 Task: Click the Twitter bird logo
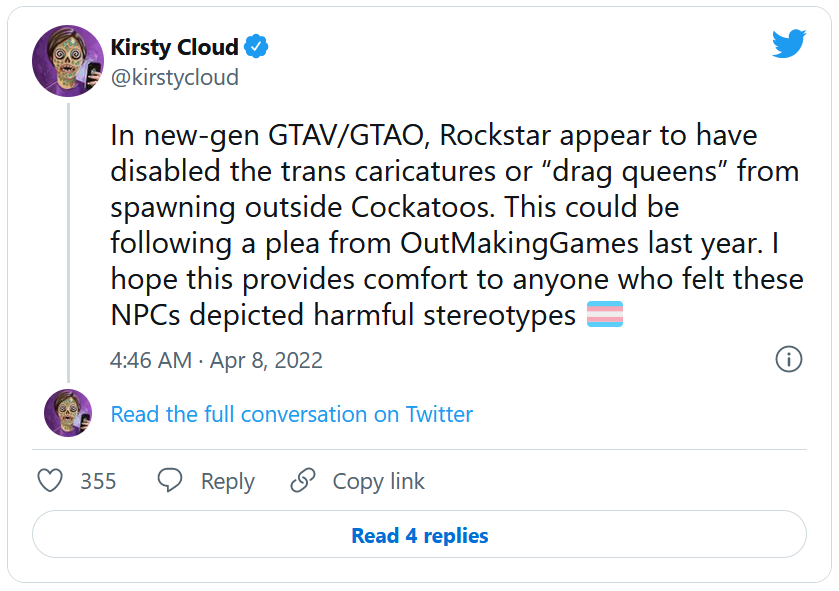[788, 44]
